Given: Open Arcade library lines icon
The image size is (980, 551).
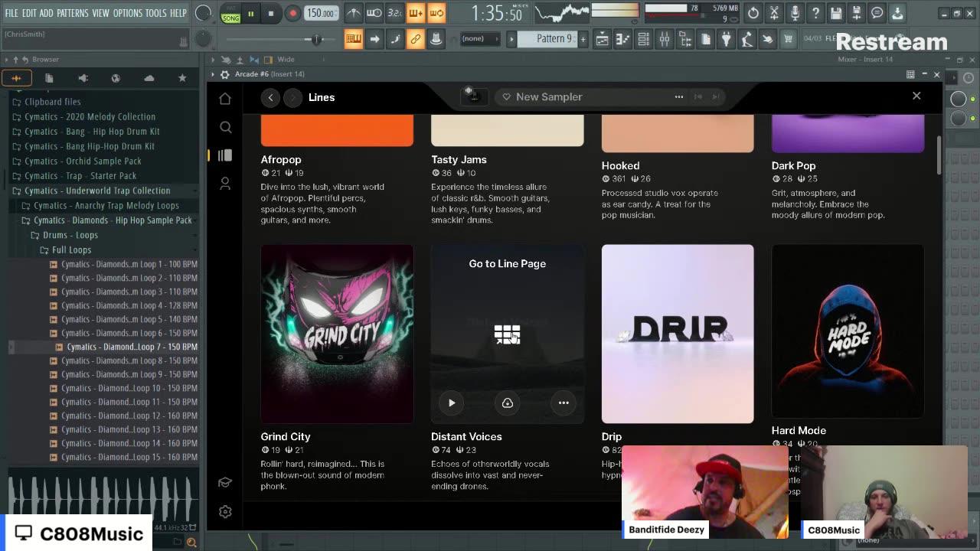Looking at the screenshot, I should [x=225, y=155].
